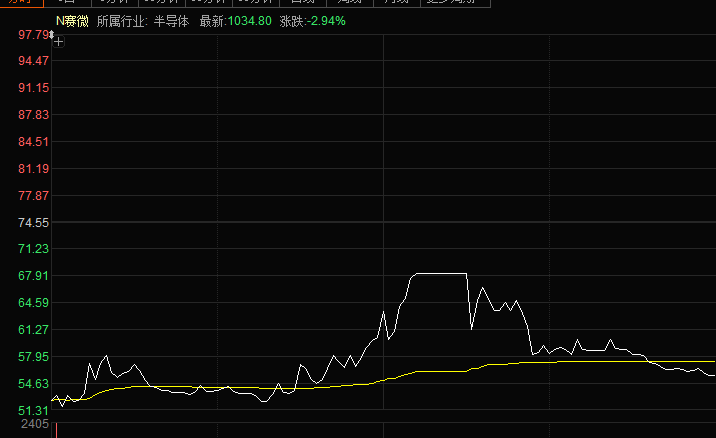Screen dimensions: 716x438
Task: Click the N赛微 stock name
Action: (72, 20)
